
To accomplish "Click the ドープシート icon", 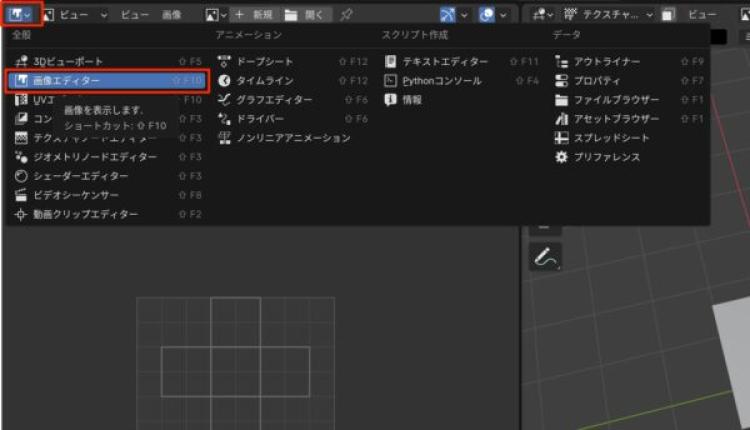I will point(224,61).
